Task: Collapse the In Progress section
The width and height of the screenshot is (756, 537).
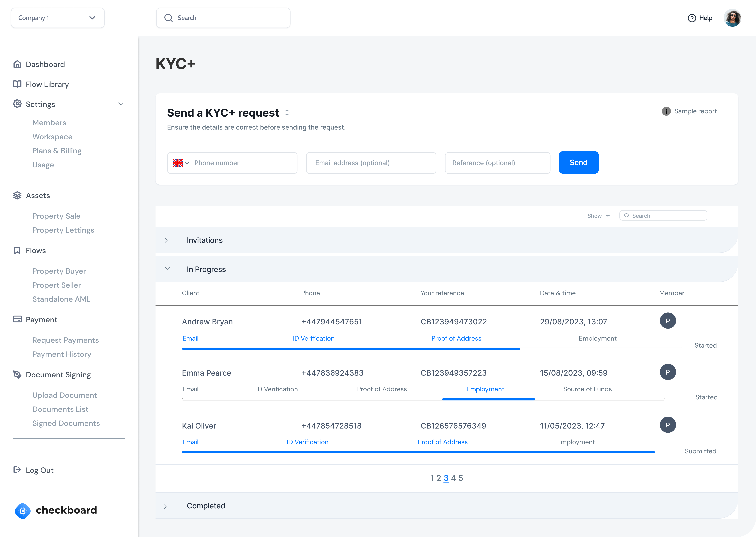Action: 167,268
